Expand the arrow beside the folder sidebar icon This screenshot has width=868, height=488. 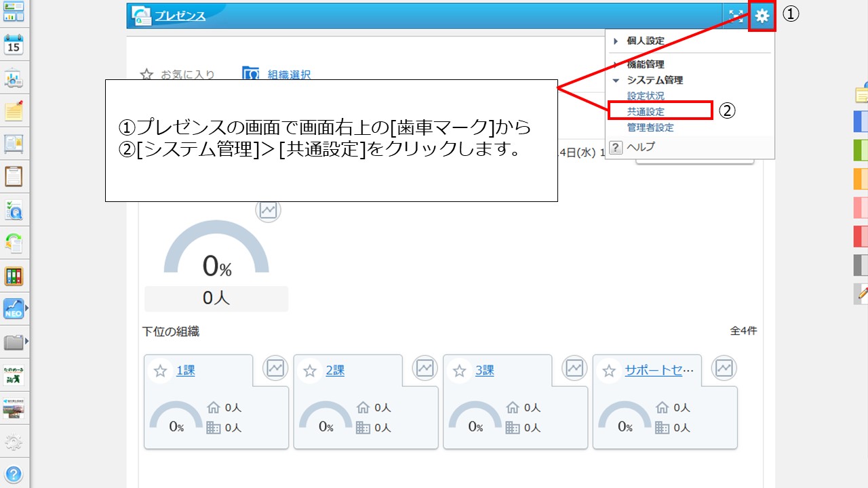(27, 341)
